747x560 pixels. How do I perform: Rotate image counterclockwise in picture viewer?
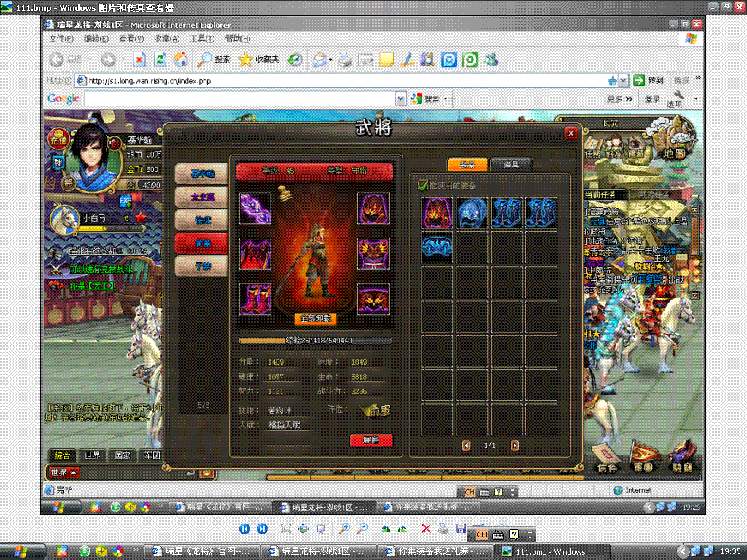(402, 529)
